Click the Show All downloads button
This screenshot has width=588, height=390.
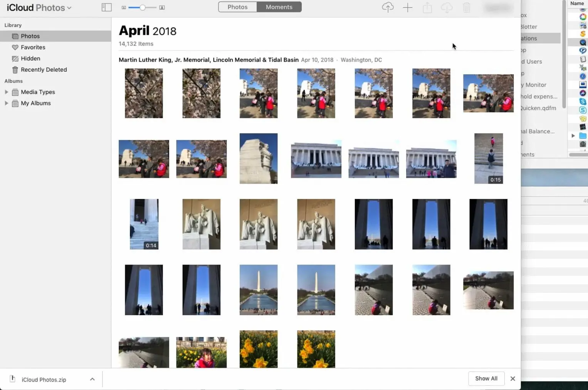tap(486, 378)
